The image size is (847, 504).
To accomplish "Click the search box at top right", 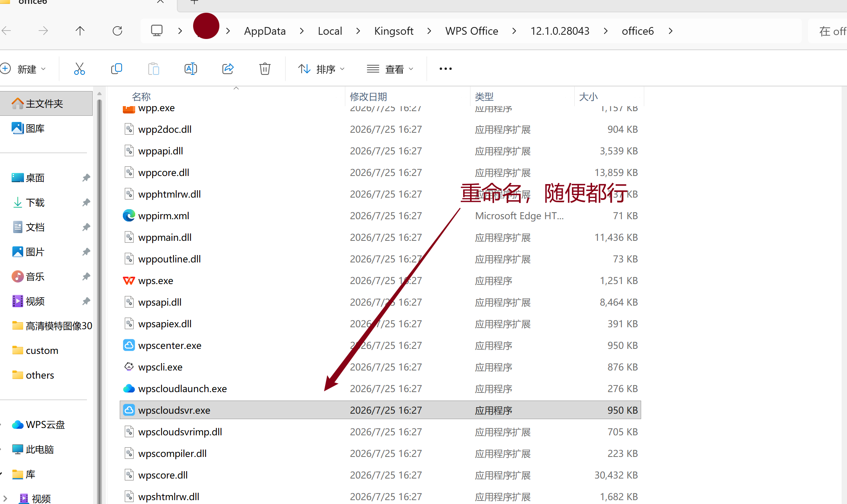I will (x=828, y=31).
